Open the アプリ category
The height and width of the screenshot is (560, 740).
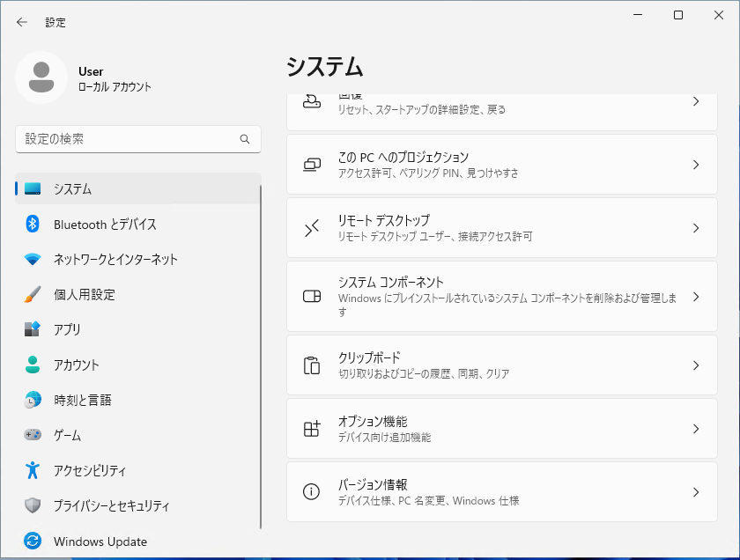click(137, 329)
